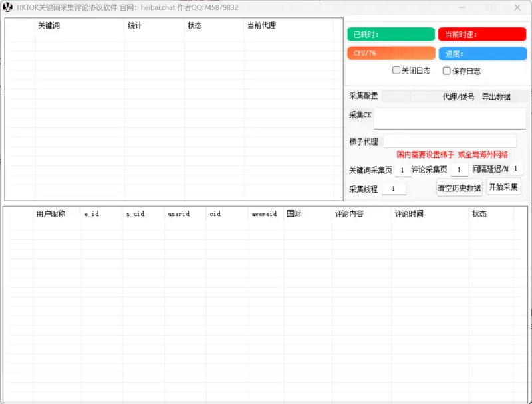
Task: Select the 关键词采集页 page count field
Action: (402, 169)
